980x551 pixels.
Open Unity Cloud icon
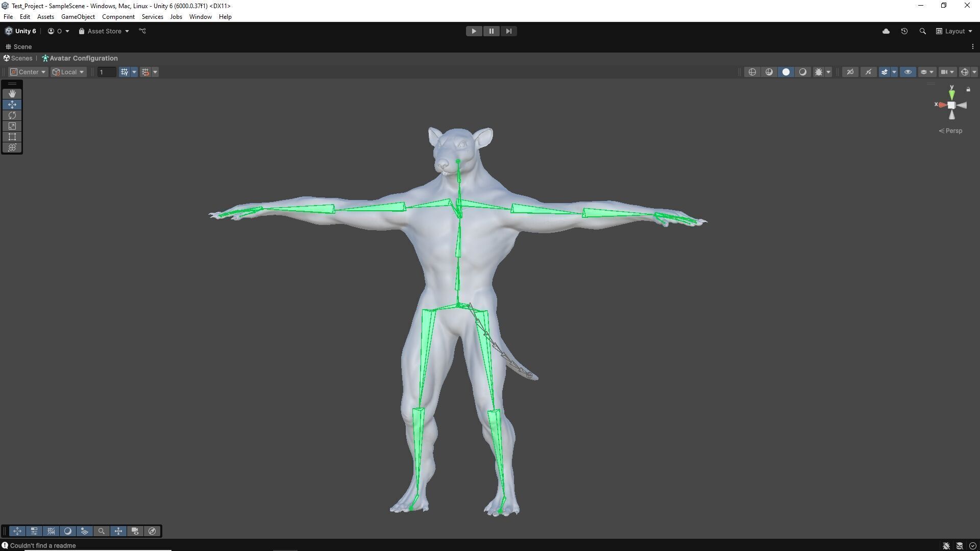886,31
